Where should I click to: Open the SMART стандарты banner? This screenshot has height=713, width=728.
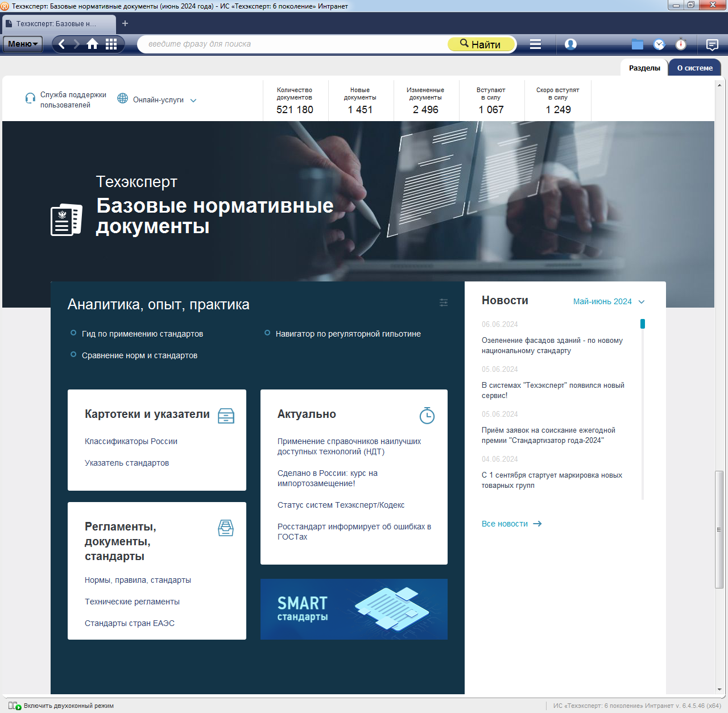tap(354, 609)
